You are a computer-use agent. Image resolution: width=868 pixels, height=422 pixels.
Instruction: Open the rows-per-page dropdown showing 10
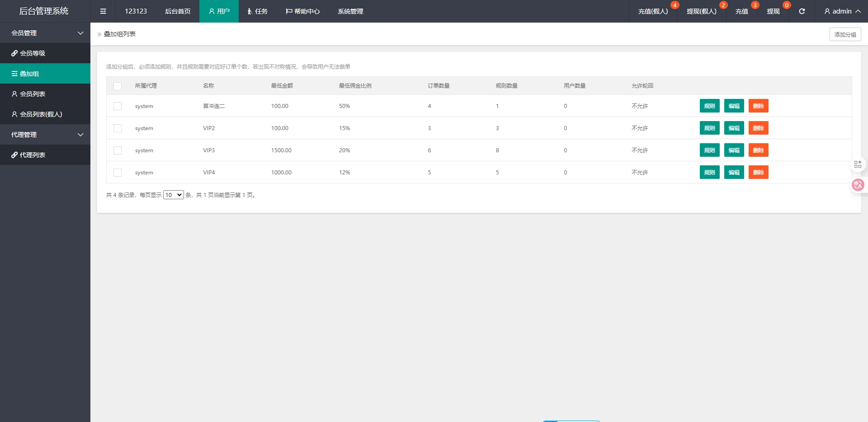coord(173,195)
